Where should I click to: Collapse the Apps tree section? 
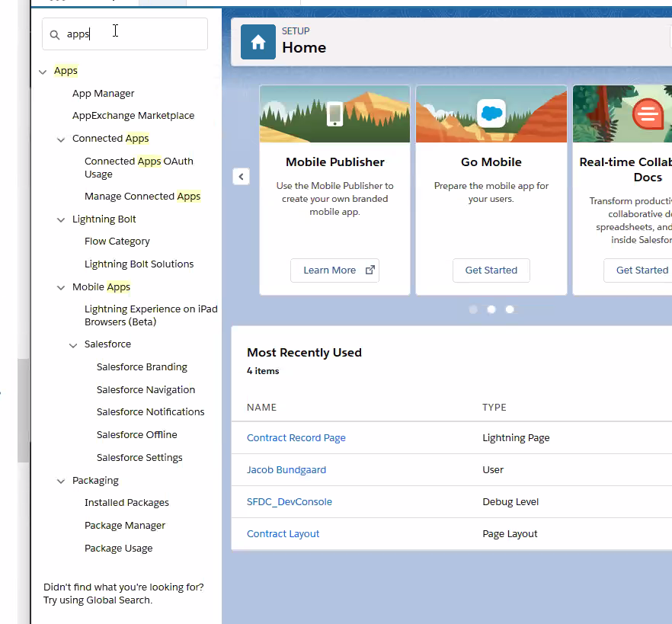[x=43, y=72]
